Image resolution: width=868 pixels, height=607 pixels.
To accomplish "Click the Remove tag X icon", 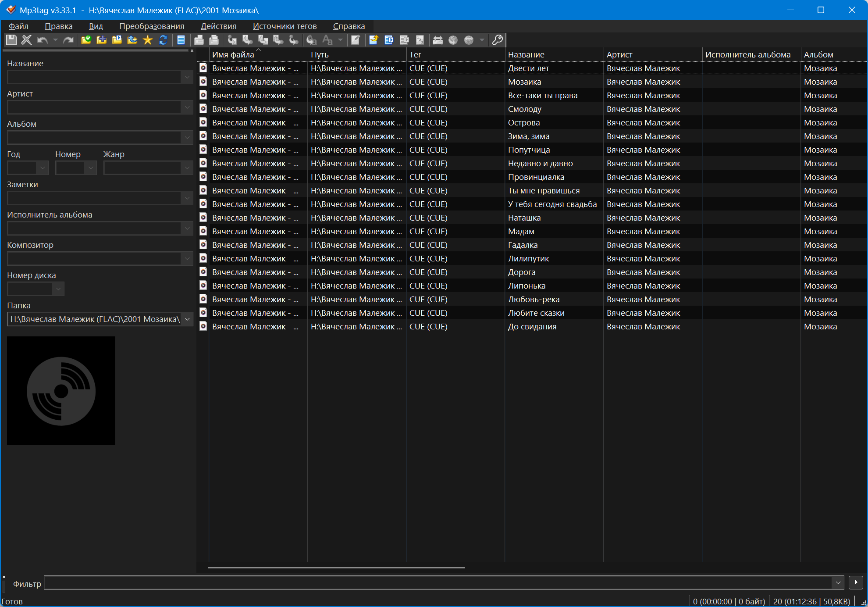I will [27, 40].
